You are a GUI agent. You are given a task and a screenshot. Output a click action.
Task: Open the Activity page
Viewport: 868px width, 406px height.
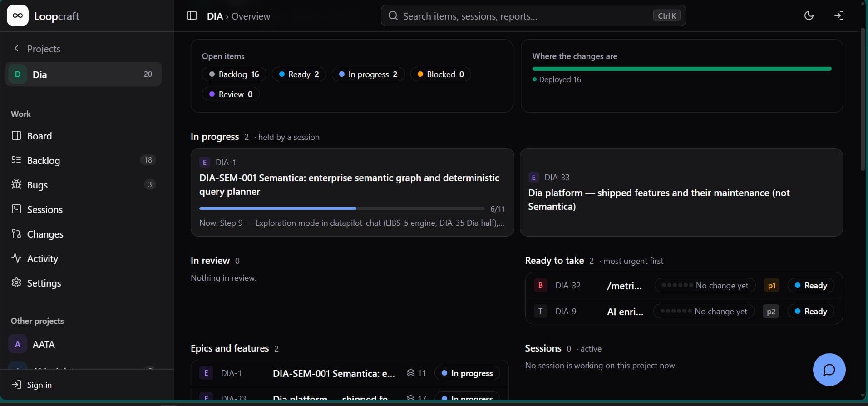84,258
